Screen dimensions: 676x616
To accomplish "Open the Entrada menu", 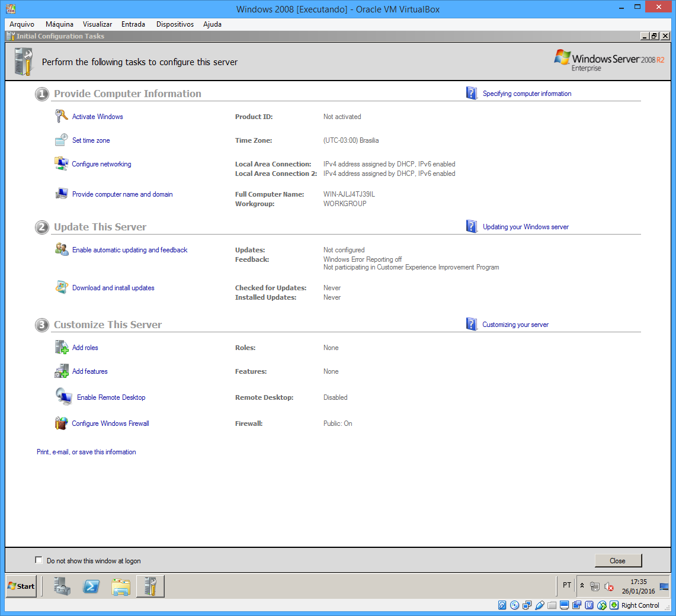I will tap(133, 24).
